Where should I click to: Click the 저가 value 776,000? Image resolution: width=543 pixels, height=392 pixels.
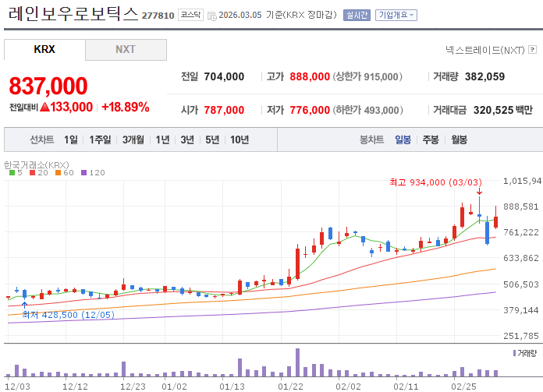tap(310, 110)
